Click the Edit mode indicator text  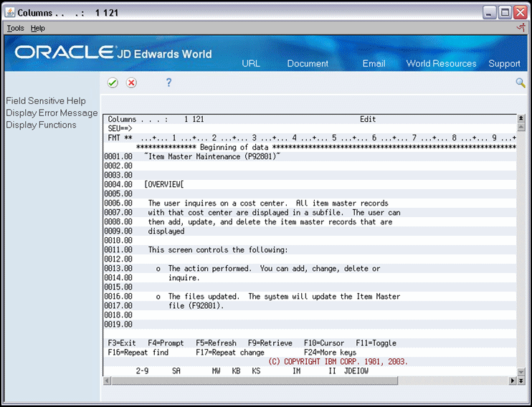[368, 120]
